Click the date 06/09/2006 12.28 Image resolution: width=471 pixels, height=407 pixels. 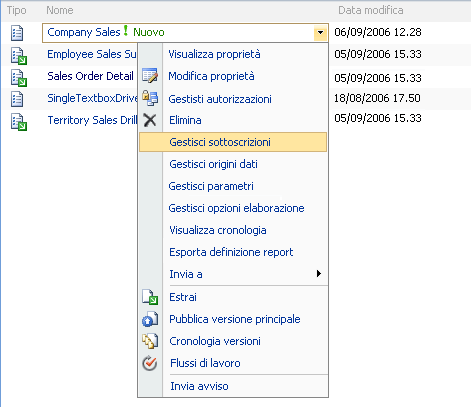click(378, 32)
